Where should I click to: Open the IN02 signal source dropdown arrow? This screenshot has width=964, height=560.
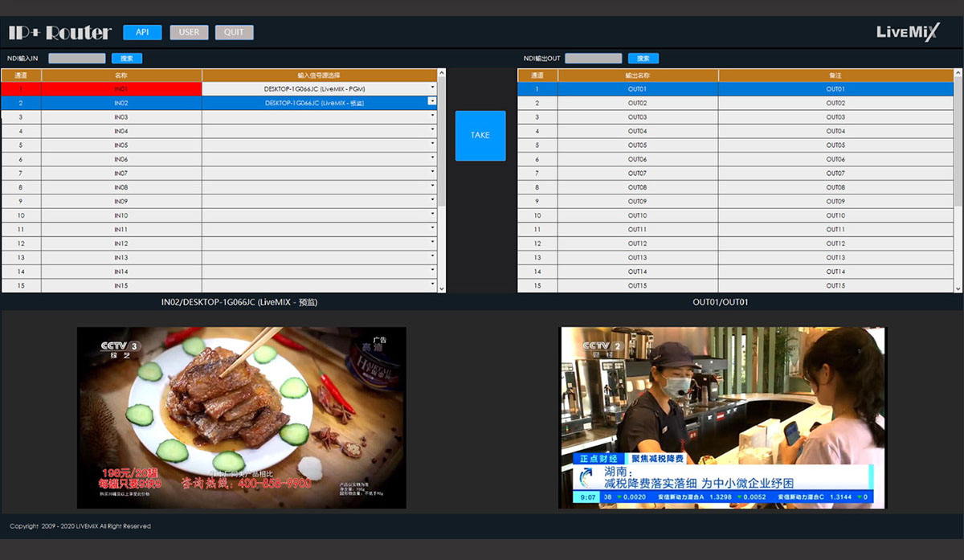coord(432,102)
